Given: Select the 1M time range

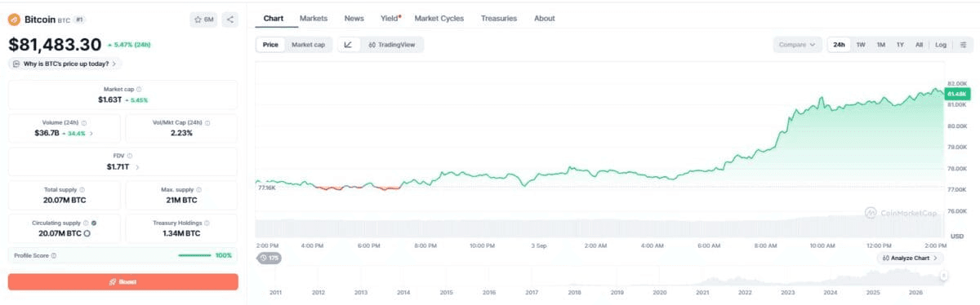Looking at the screenshot, I should point(880,45).
